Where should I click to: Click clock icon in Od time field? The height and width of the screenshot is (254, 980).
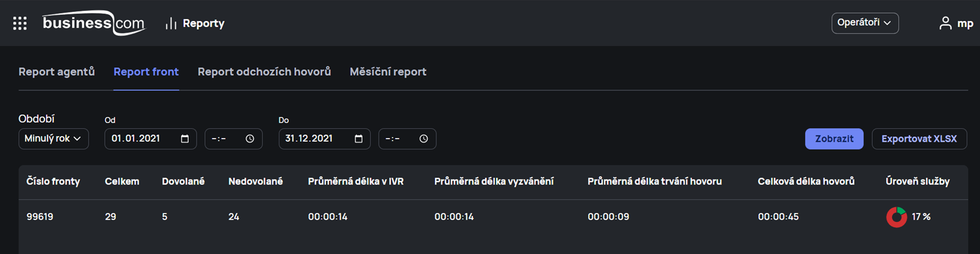(x=250, y=139)
